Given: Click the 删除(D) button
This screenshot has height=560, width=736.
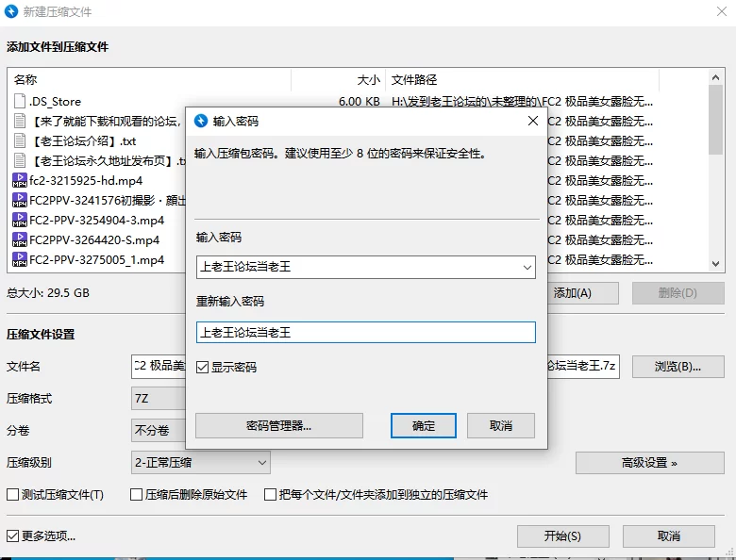Looking at the screenshot, I should click(677, 293).
